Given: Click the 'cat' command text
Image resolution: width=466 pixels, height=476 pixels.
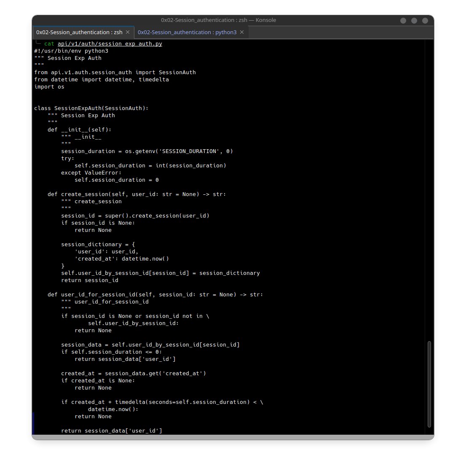Looking at the screenshot, I should point(49,44).
